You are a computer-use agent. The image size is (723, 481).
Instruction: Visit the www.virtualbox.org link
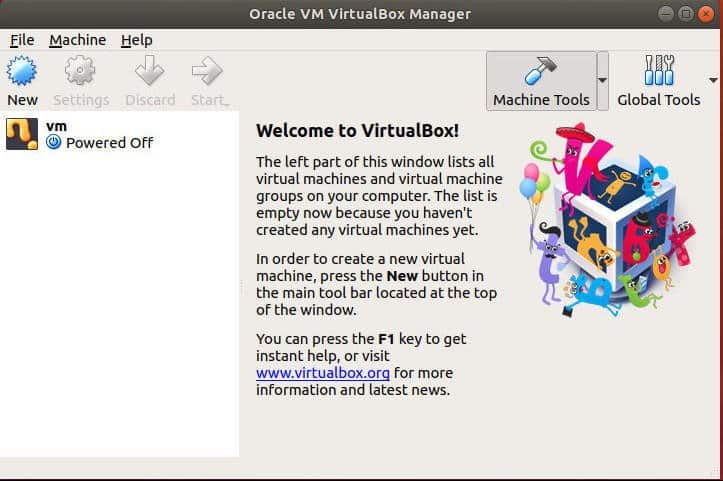(x=323, y=373)
